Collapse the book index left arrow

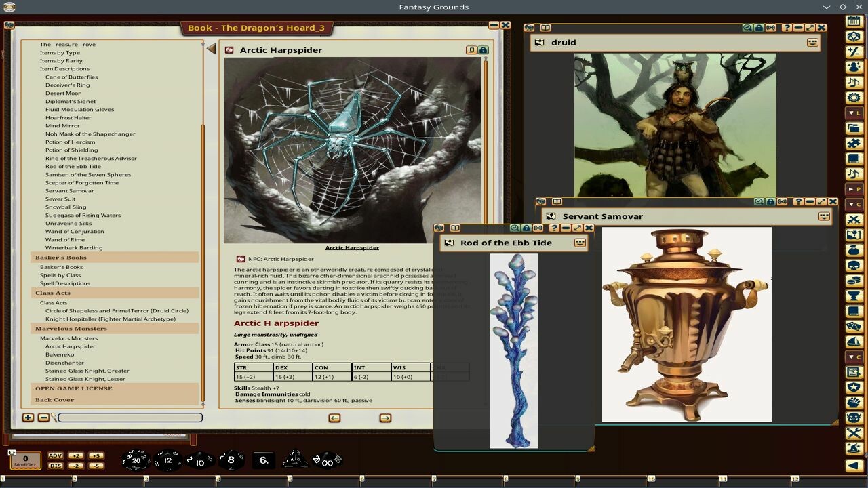tap(211, 49)
